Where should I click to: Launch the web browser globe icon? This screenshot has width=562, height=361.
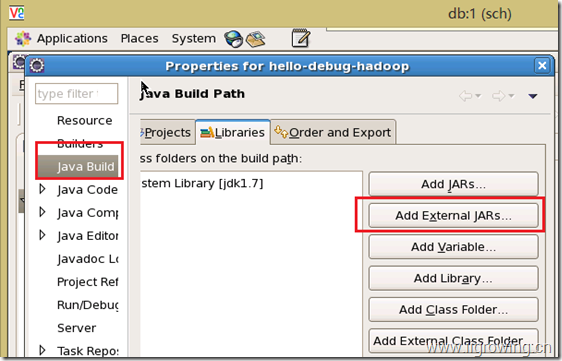[234, 39]
